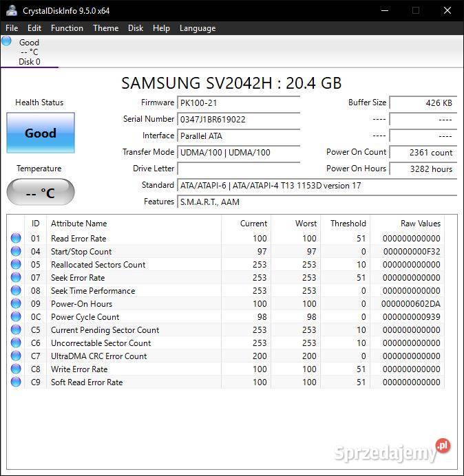Click the status orb for Power-On Hours
Image resolution: width=464 pixels, height=476 pixels.
pyautogui.click(x=16, y=303)
